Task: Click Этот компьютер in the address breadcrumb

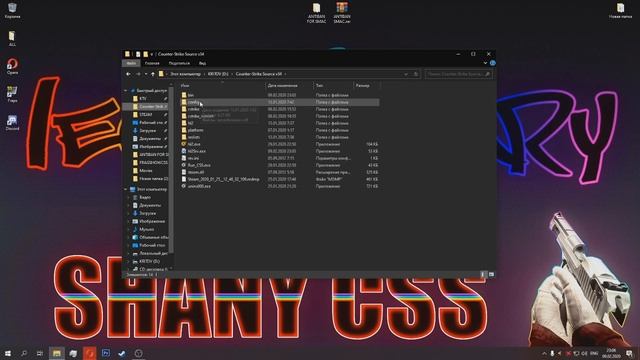Action: tap(185, 74)
